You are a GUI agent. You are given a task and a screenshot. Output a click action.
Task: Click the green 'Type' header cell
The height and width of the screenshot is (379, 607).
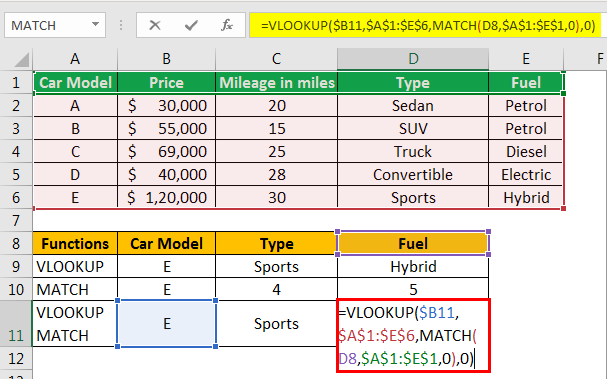(413, 82)
